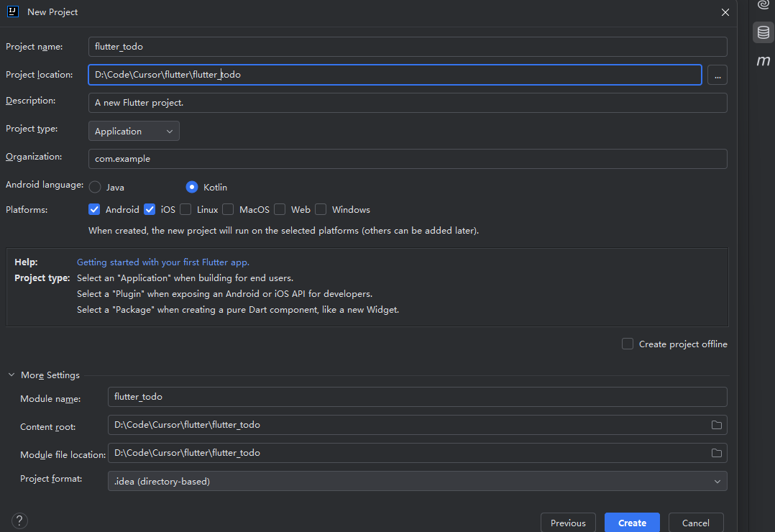Viewport: 775px width, 532px height.
Task: Open the Database tool window icon
Action: pos(763,32)
